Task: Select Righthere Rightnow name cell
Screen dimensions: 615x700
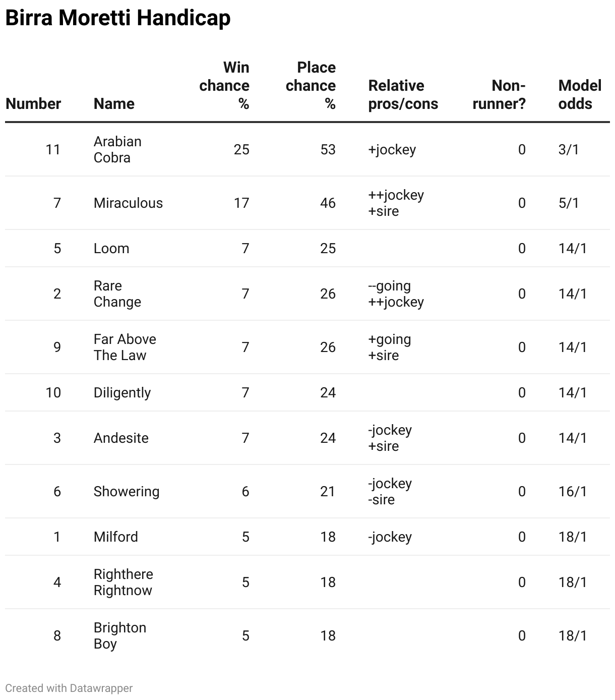Action: point(123,582)
